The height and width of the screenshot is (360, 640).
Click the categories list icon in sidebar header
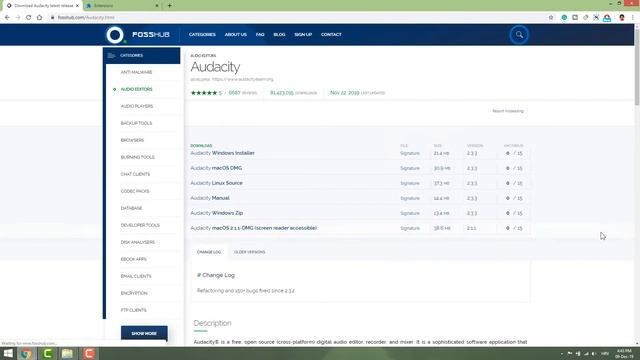pyautogui.click(x=111, y=56)
